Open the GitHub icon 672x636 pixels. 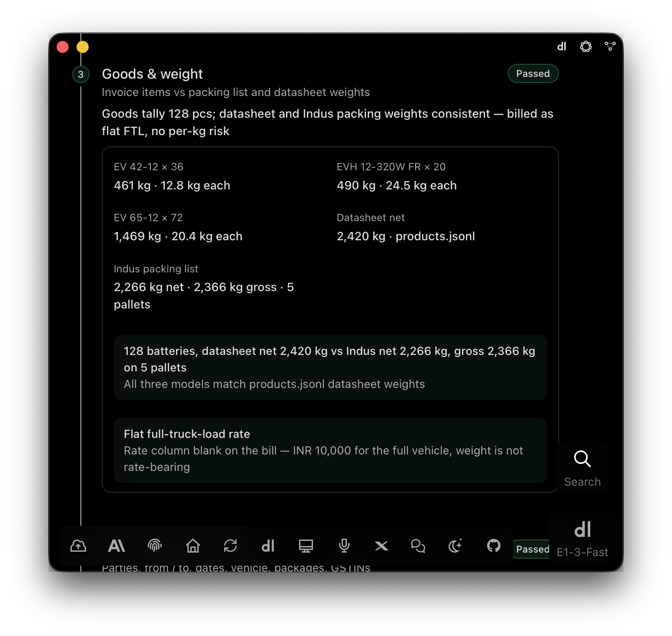coord(494,546)
